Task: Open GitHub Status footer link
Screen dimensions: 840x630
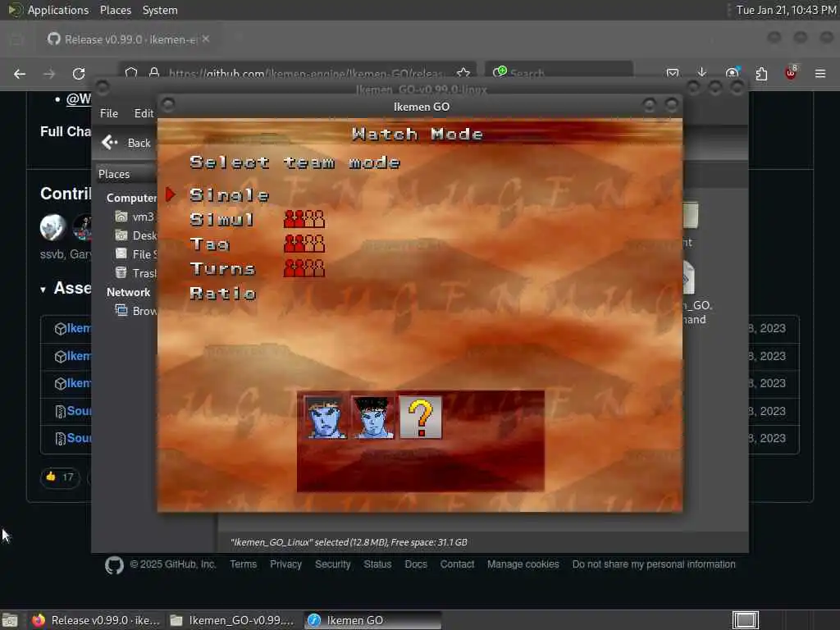Action: tap(377, 564)
